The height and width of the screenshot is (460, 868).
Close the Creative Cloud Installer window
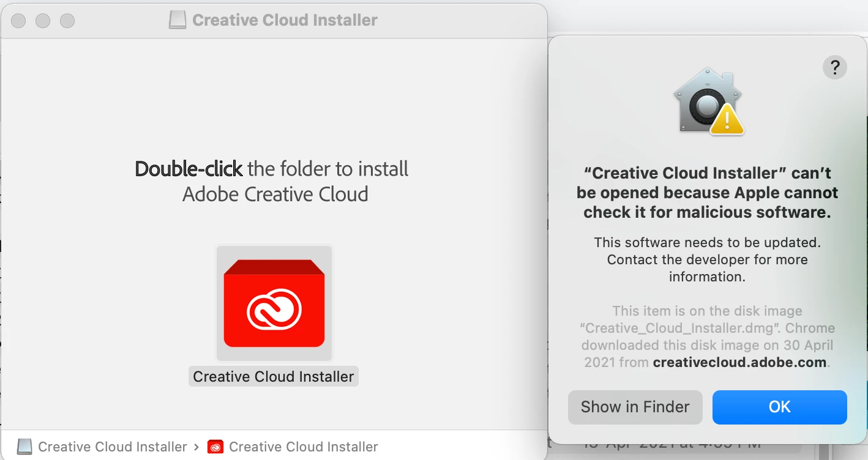(18, 21)
